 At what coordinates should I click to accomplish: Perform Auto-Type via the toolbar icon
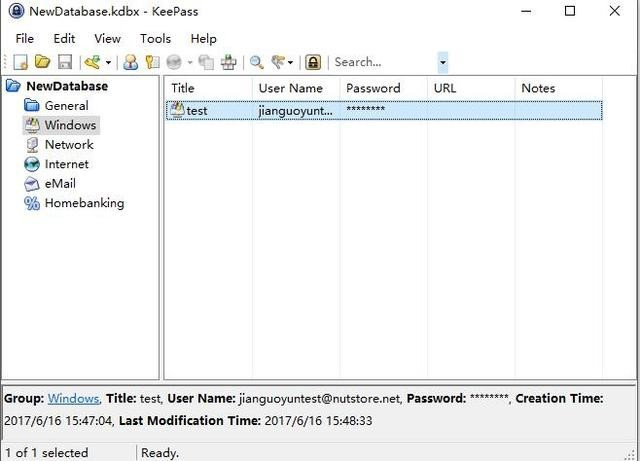[x=228, y=62]
